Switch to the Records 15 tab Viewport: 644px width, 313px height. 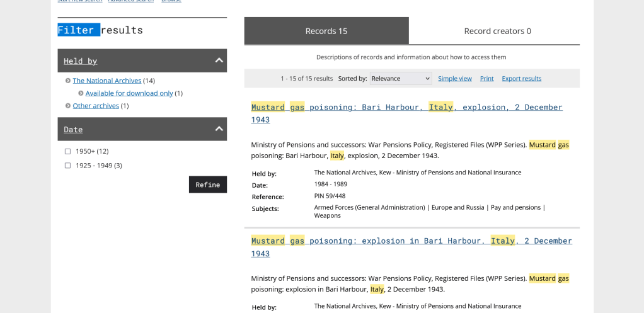(326, 31)
